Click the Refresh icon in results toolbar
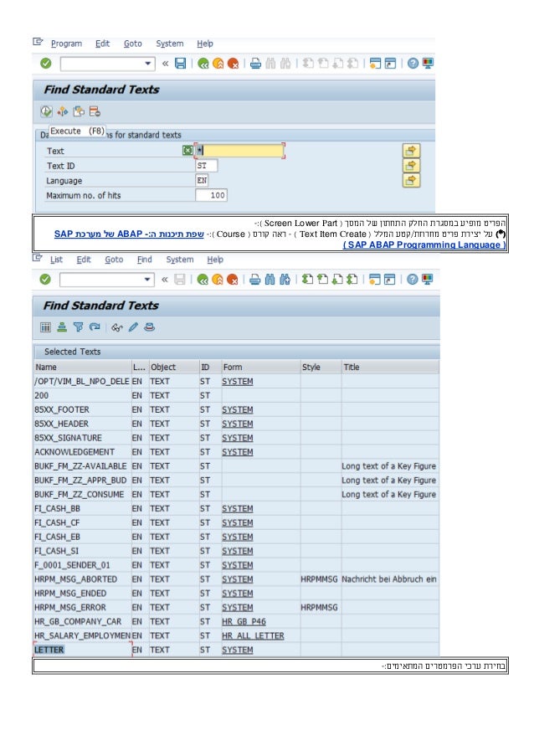This screenshot has width=534, height=756. pyautogui.click(x=95, y=327)
